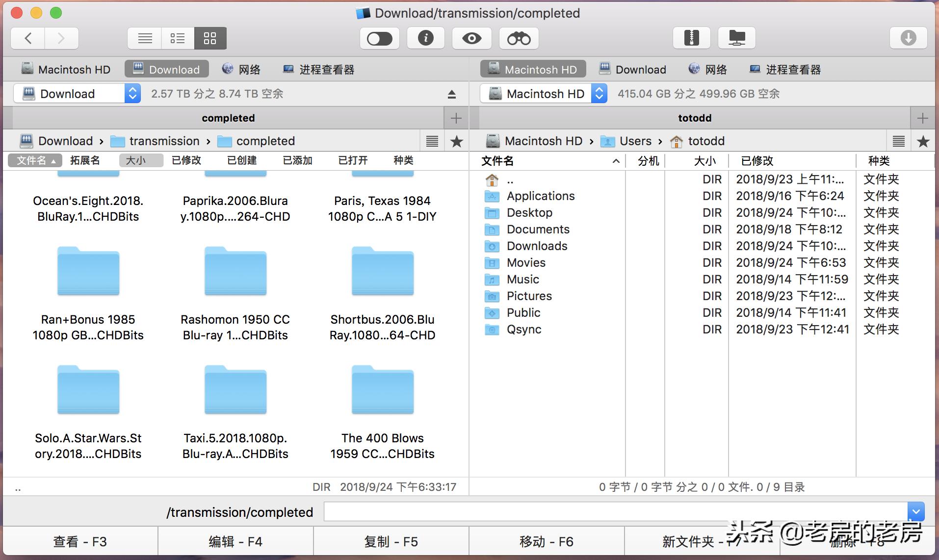This screenshot has height=560, width=939.
Task: Click the download arrow icon in the toolbar
Action: click(x=908, y=38)
